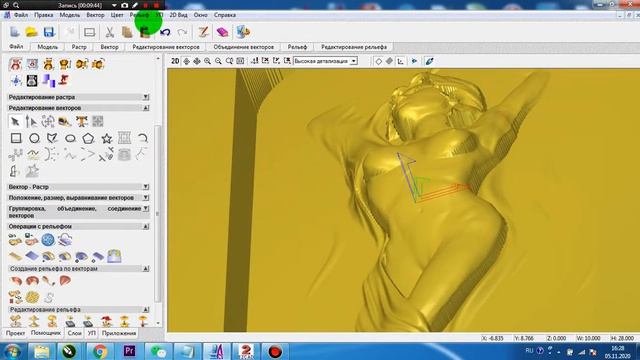Viewport: 640px width, 360px height.
Task: Expand the Редактирование растра section
Action: click(146, 97)
